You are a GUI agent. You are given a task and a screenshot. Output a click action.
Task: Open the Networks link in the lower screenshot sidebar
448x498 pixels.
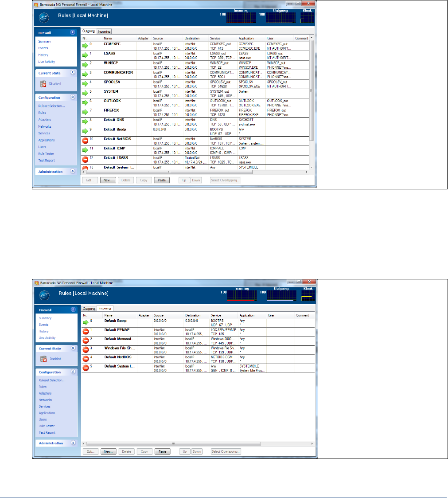click(45, 400)
